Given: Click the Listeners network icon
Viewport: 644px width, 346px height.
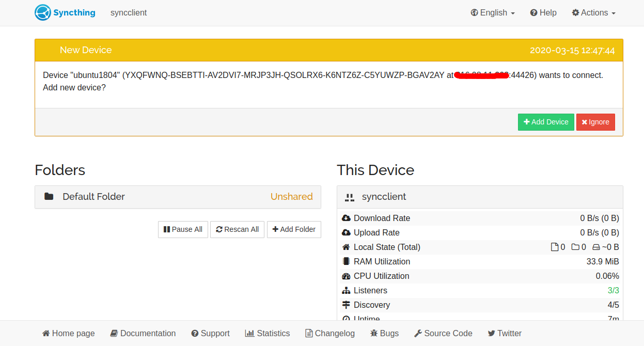Looking at the screenshot, I should pos(346,290).
